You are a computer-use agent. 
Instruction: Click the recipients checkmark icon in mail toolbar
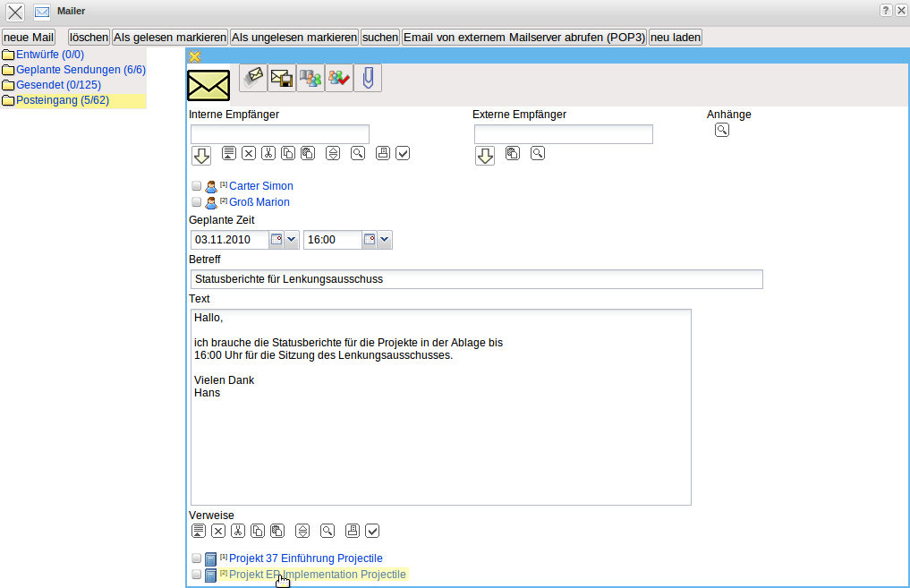pyautogui.click(x=339, y=79)
